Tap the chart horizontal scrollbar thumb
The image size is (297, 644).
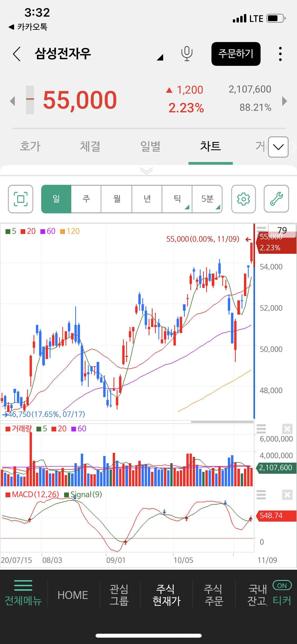click(222, 422)
